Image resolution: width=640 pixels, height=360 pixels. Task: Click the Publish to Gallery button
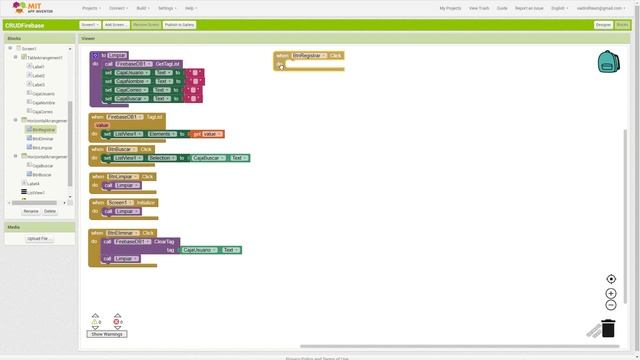(179, 25)
